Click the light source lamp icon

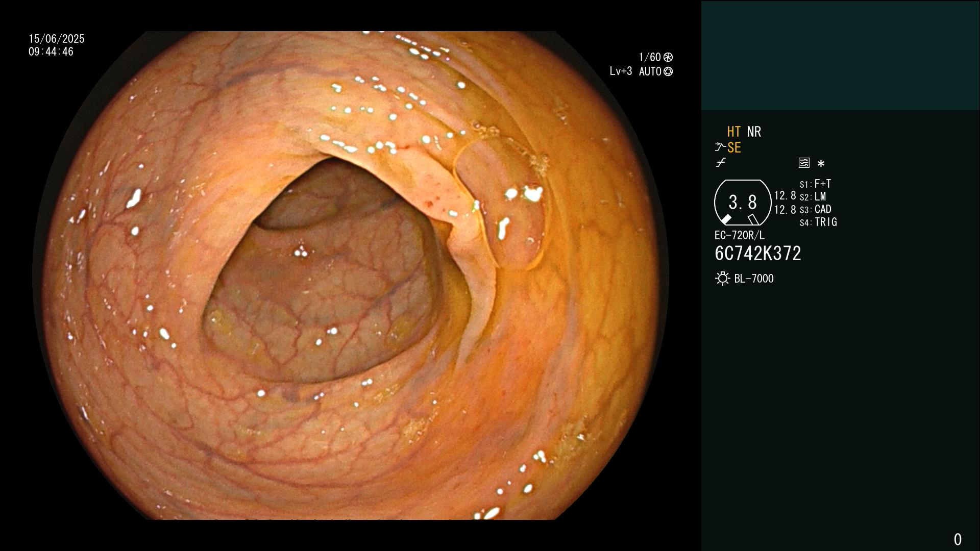[722, 279]
